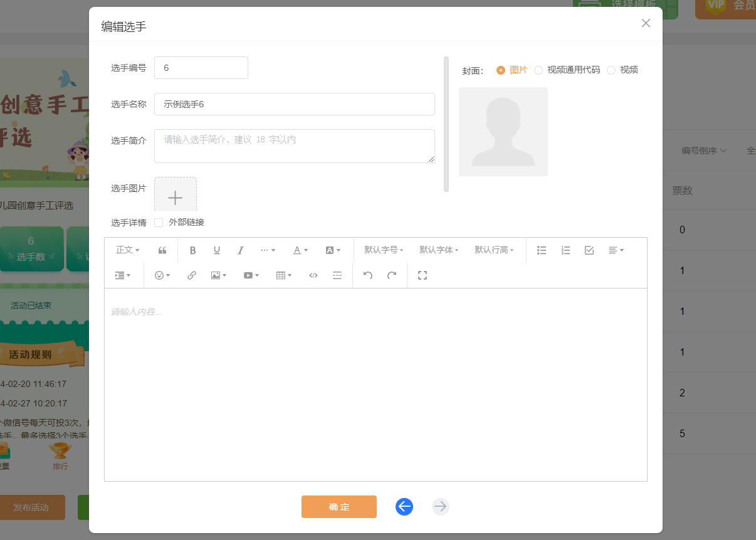756x540 pixels.
Task: Toggle italic text formatting
Action: pos(240,250)
